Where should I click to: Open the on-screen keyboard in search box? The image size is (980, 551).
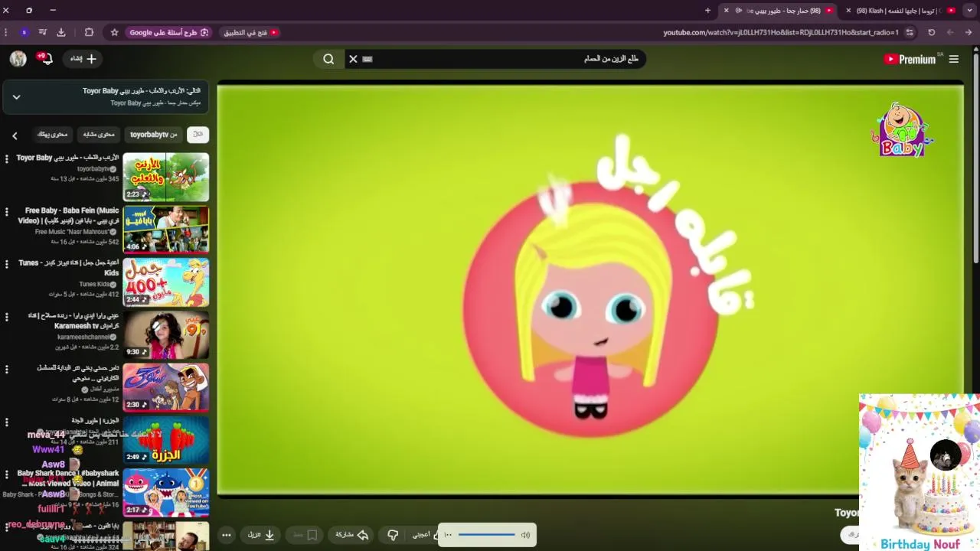(x=367, y=59)
